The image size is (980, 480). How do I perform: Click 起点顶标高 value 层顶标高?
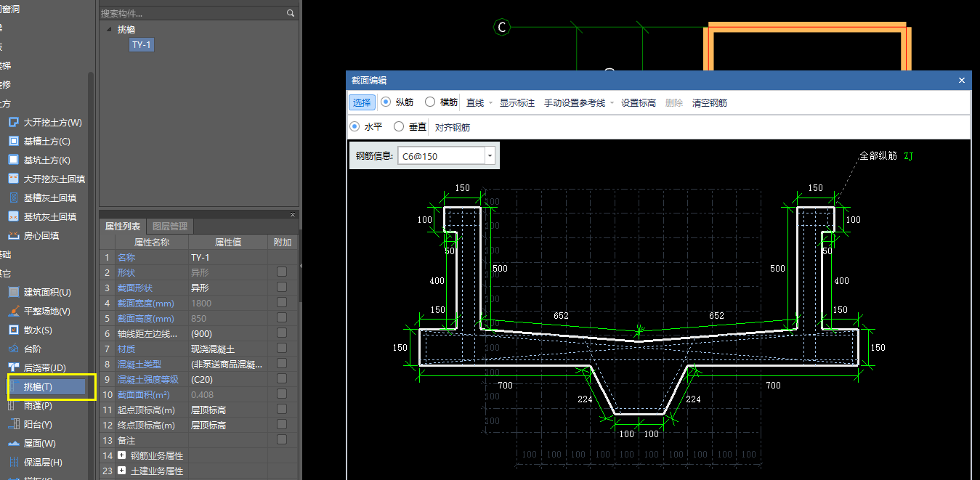[228, 410]
